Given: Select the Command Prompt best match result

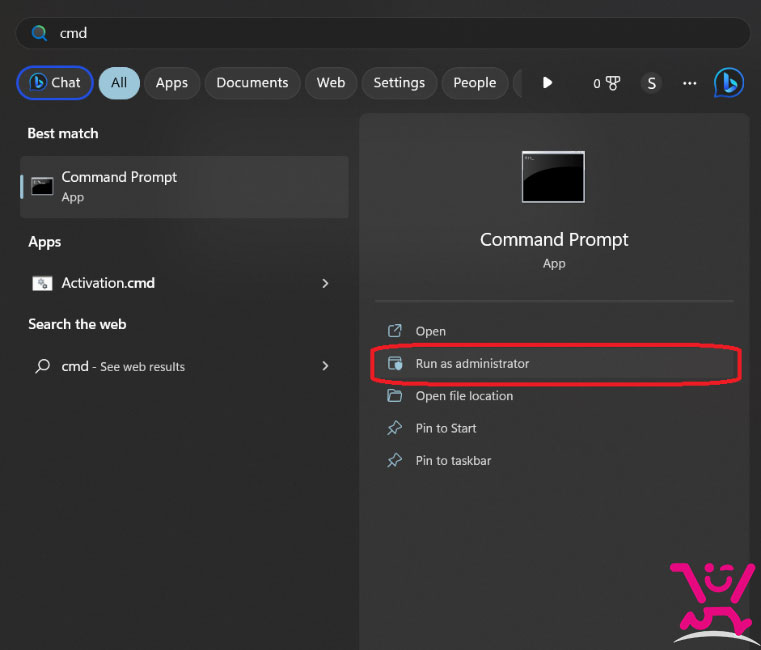Looking at the screenshot, I should (184, 187).
